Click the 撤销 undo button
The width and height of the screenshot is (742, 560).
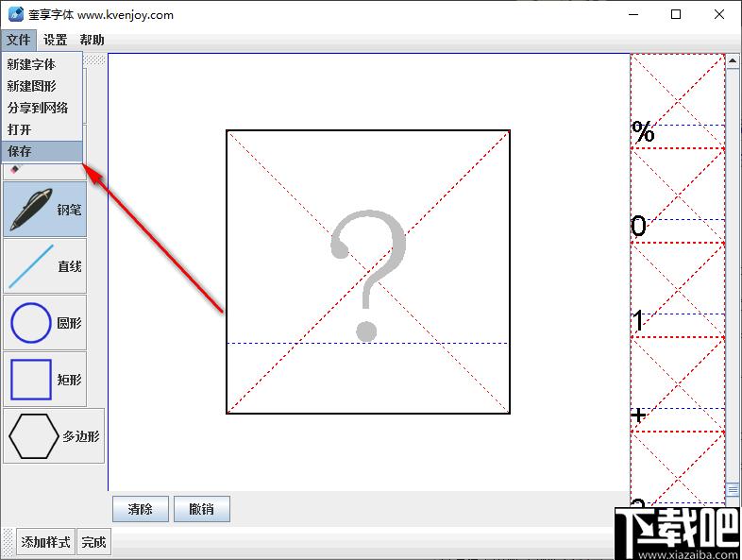[202, 509]
